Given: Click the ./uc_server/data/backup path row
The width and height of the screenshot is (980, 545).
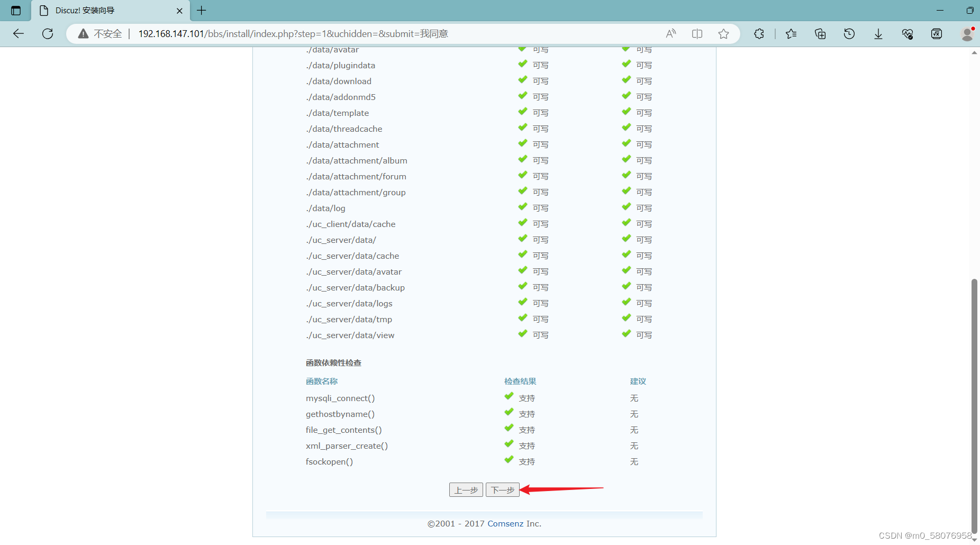Looking at the screenshot, I should point(355,288).
